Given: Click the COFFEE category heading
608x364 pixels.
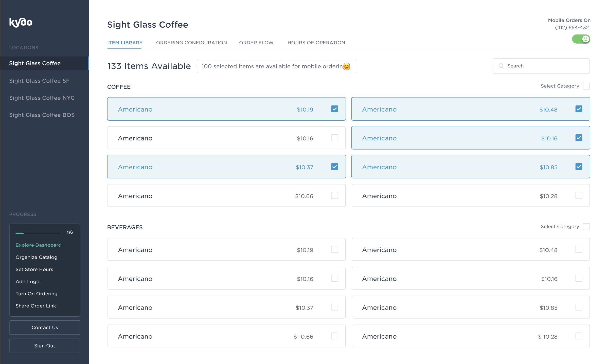Looking at the screenshot, I should [119, 87].
